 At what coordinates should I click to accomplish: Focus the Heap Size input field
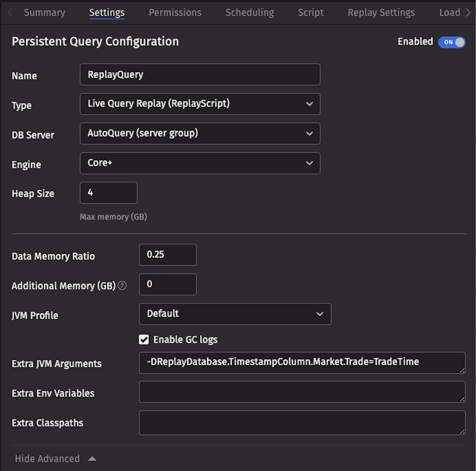[x=109, y=193]
